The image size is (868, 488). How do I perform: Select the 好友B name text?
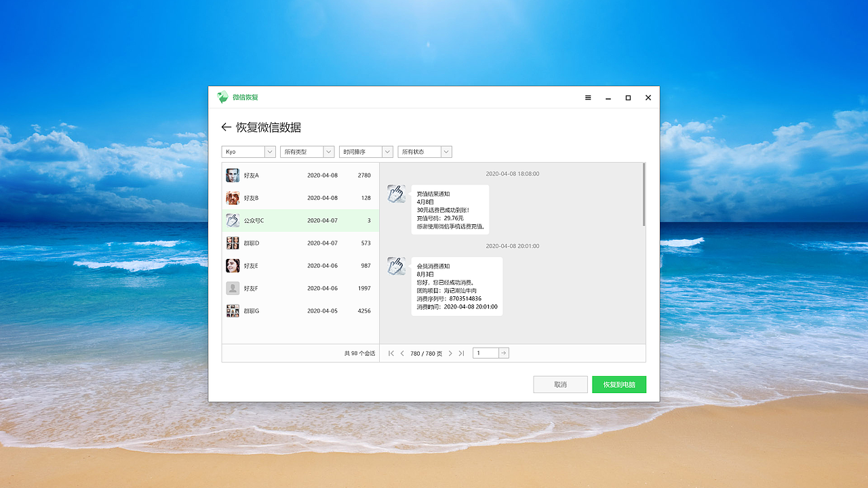coord(252,198)
